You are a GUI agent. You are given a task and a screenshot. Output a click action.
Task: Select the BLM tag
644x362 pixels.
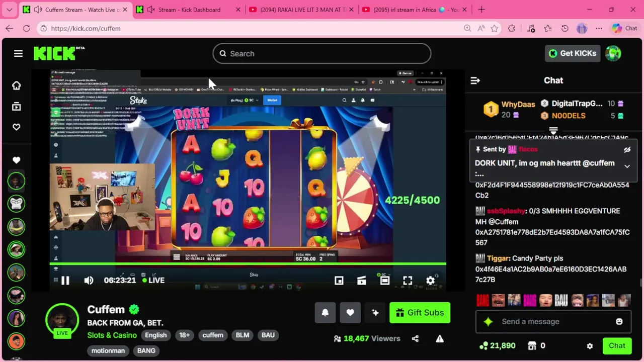243,335
